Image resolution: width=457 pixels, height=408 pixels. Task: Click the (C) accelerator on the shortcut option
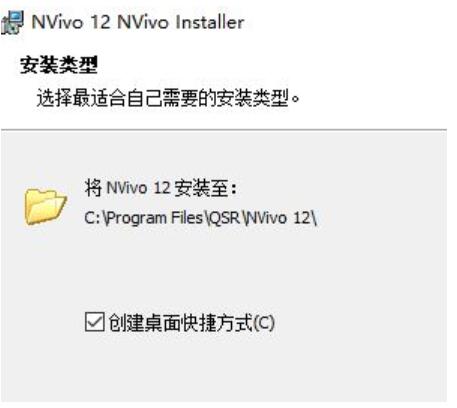coord(264,323)
